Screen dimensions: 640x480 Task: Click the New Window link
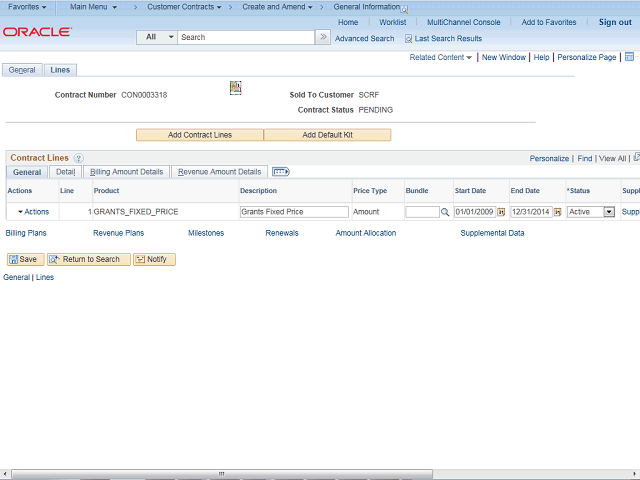pos(504,58)
